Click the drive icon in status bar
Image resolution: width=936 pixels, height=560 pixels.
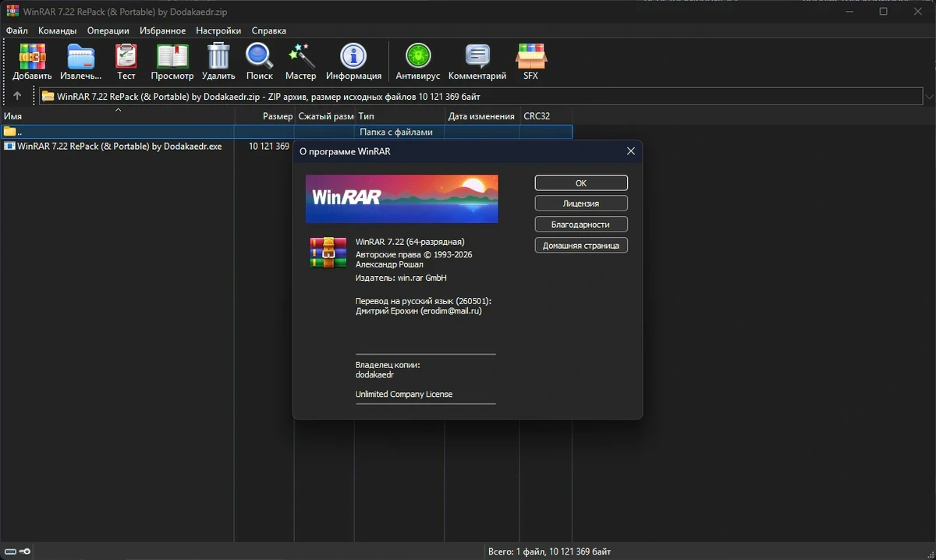[9, 552]
